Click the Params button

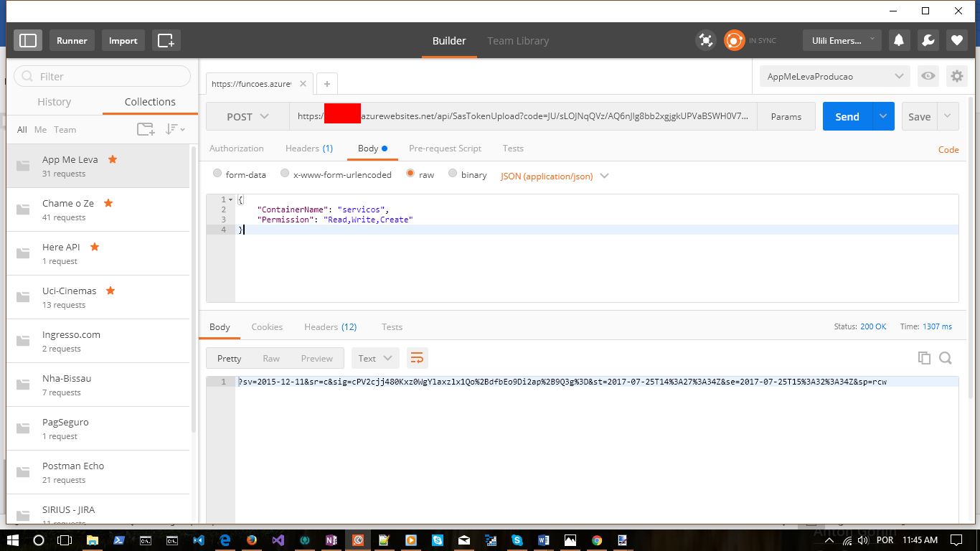786,116
